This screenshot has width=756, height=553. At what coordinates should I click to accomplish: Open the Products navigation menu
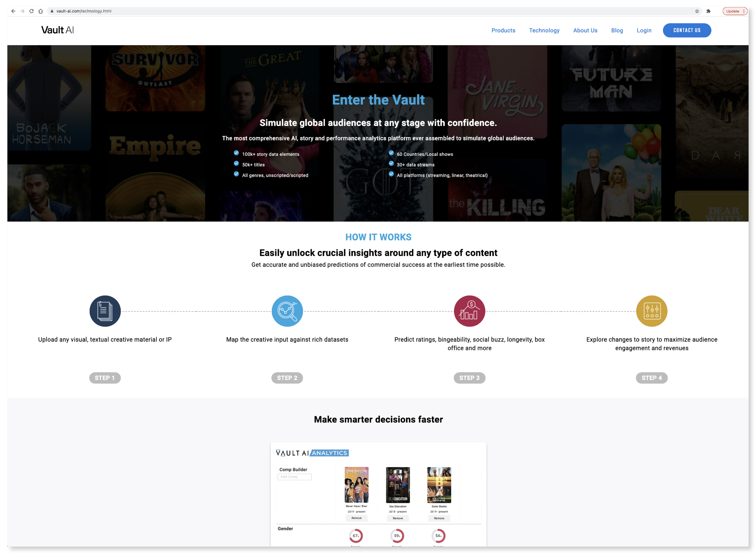click(503, 31)
